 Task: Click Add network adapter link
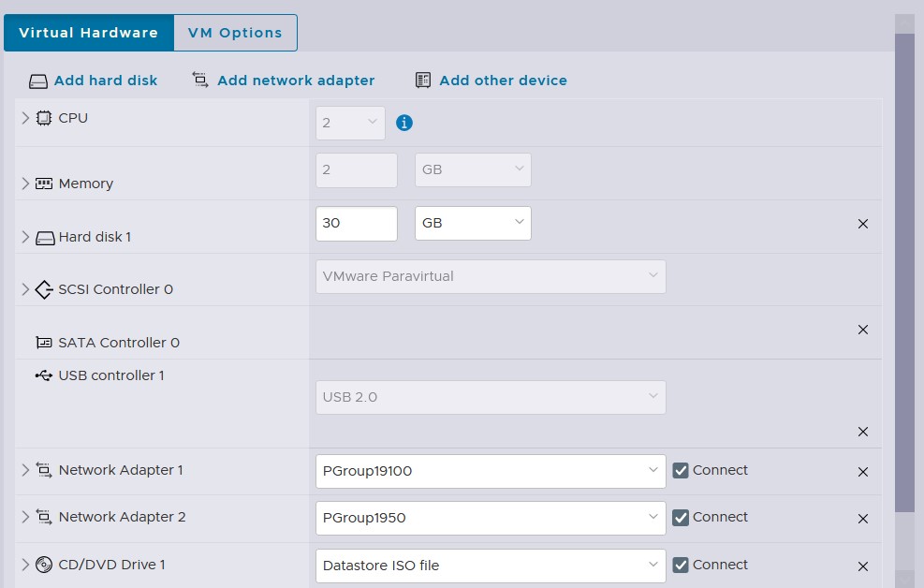coord(295,81)
